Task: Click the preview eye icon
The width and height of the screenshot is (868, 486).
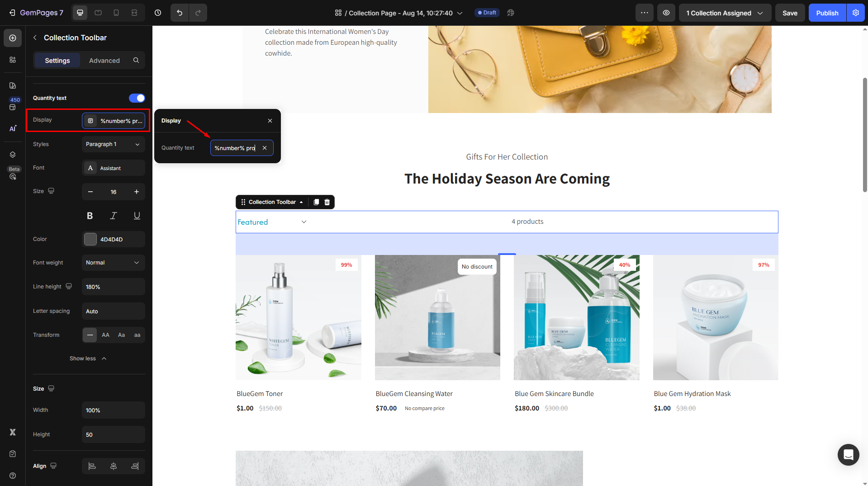Action: pyautogui.click(x=666, y=13)
